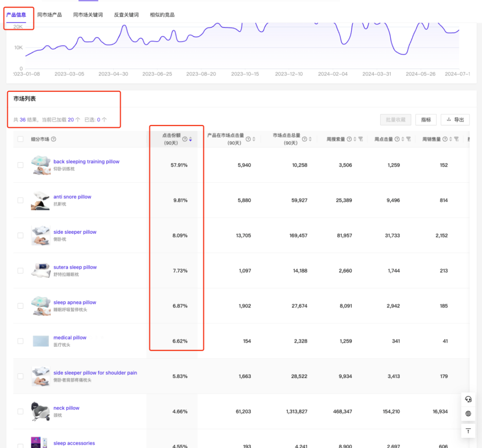Click anti snore pillow thumbnail
Image resolution: width=482 pixels, height=448 pixels.
[x=41, y=201]
